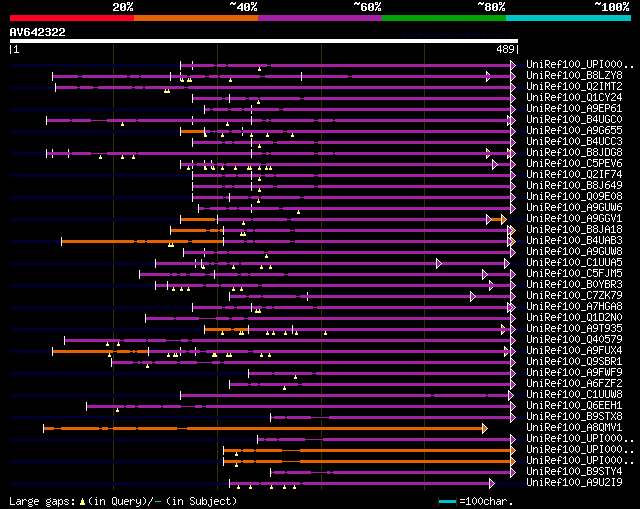Click the UniRef100_A9GUW8 label
640x509 pixels.
click(x=574, y=252)
